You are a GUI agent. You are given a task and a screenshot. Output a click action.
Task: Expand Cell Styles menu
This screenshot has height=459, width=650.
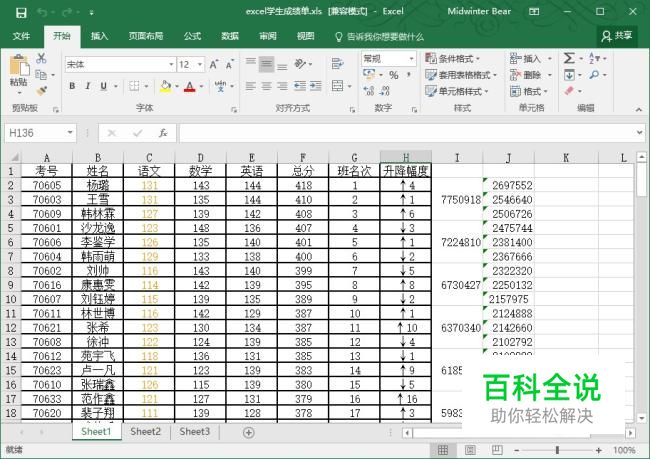click(x=457, y=91)
